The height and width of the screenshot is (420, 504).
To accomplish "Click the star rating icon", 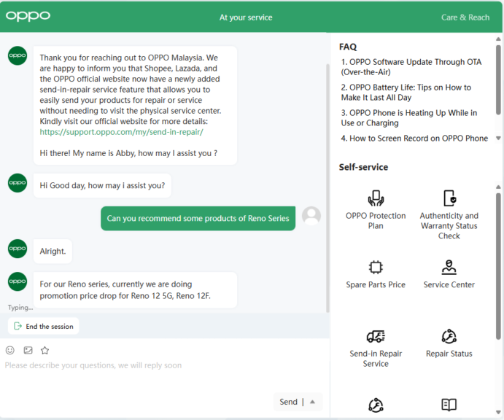I will coord(44,350).
